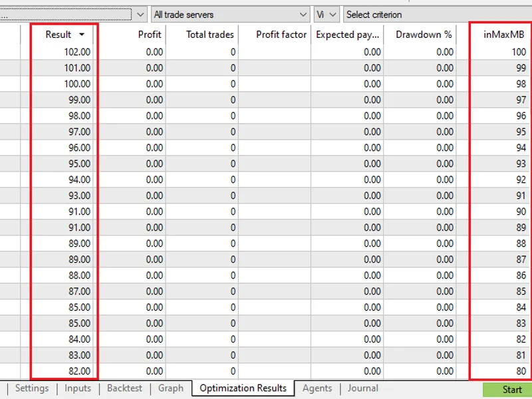532x399 pixels.
Task: Click inMaxMB value 92
Action: click(x=521, y=180)
